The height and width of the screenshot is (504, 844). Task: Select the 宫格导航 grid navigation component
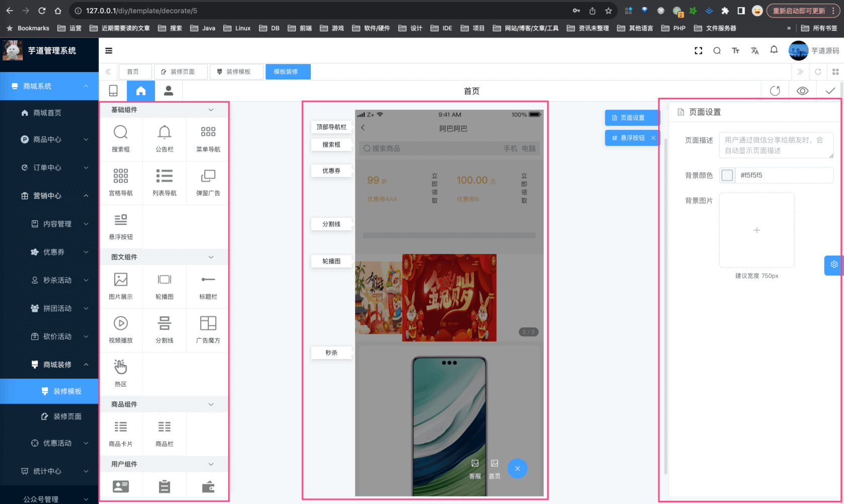coord(121,182)
